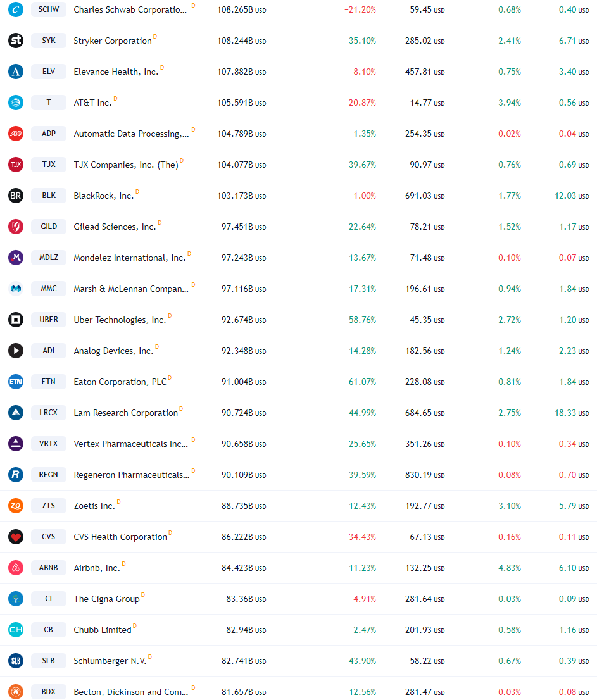
Task: Click the Cigna Group tree logo icon
Action: (x=16, y=599)
